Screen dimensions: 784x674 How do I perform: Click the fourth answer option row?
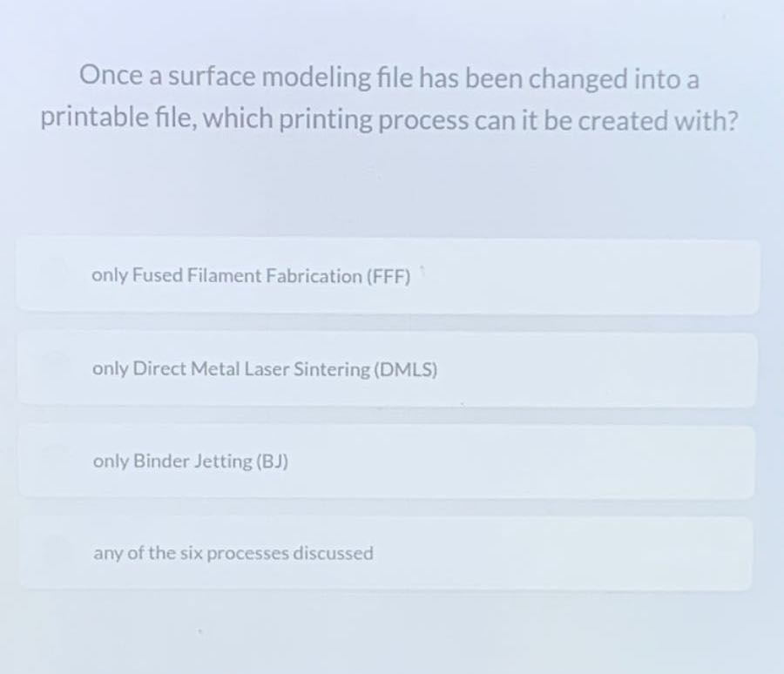click(388, 552)
